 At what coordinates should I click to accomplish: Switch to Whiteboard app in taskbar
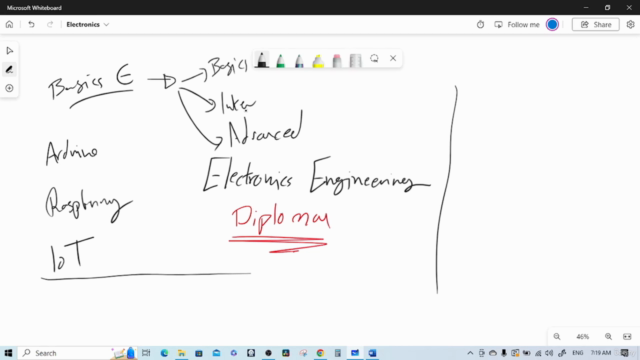pyautogui.click(x=355, y=353)
